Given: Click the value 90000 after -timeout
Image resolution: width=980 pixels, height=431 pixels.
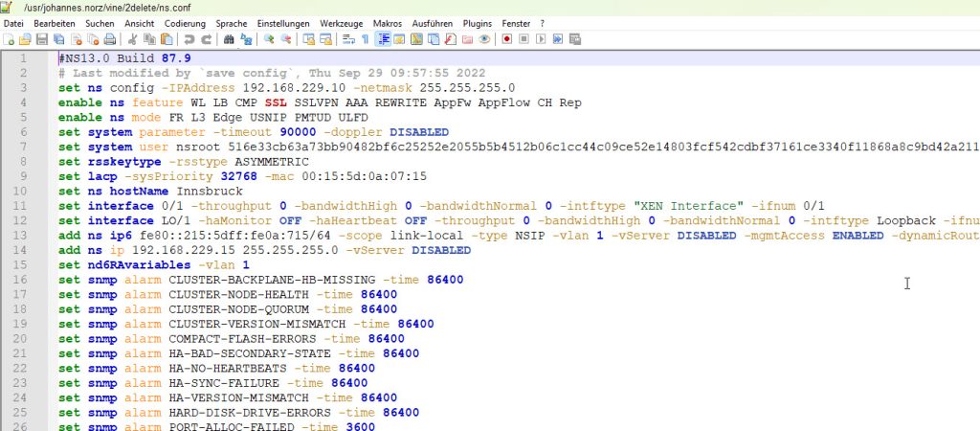Looking at the screenshot, I should [298, 132].
